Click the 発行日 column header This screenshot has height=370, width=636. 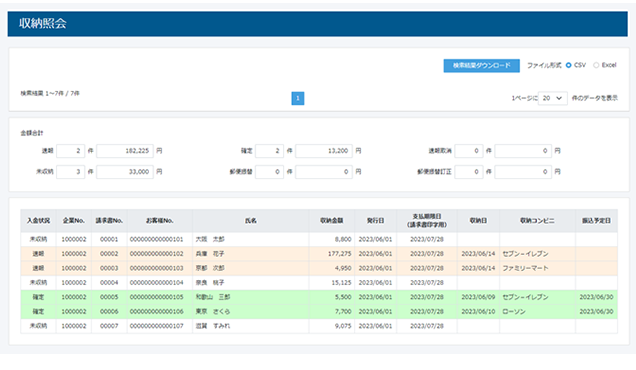click(376, 221)
